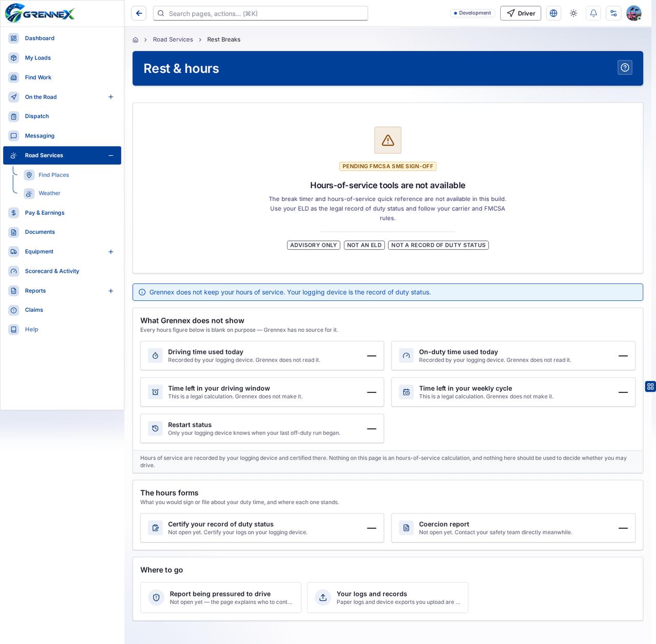
Task: Click Certify your record of duty status
Action: (262, 528)
